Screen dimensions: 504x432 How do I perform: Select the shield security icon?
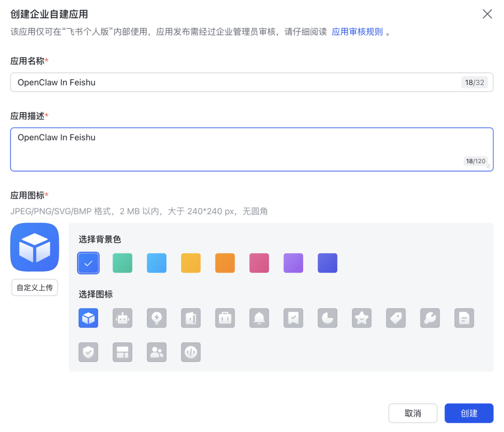(88, 352)
